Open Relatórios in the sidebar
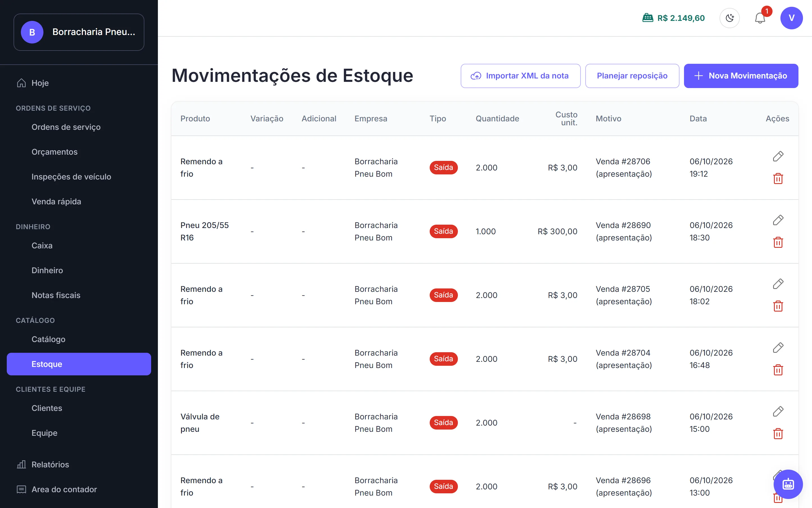812x508 pixels. [x=79, y=465]
